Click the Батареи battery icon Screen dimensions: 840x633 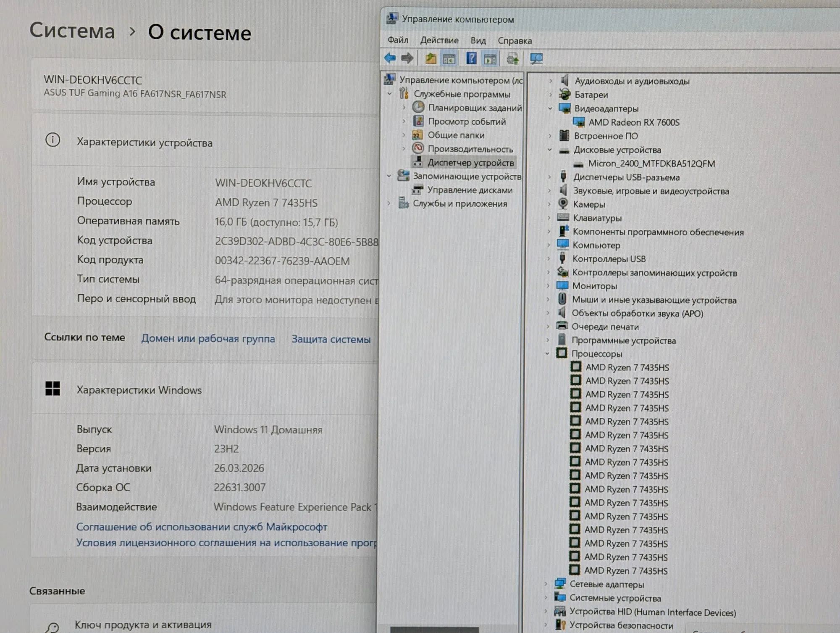(x=565, y=94)
